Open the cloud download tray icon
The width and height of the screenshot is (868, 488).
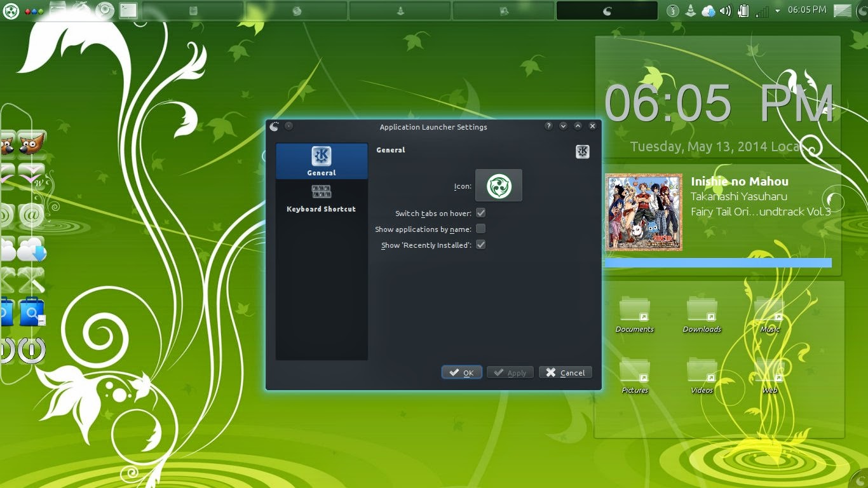pos(709,10)
